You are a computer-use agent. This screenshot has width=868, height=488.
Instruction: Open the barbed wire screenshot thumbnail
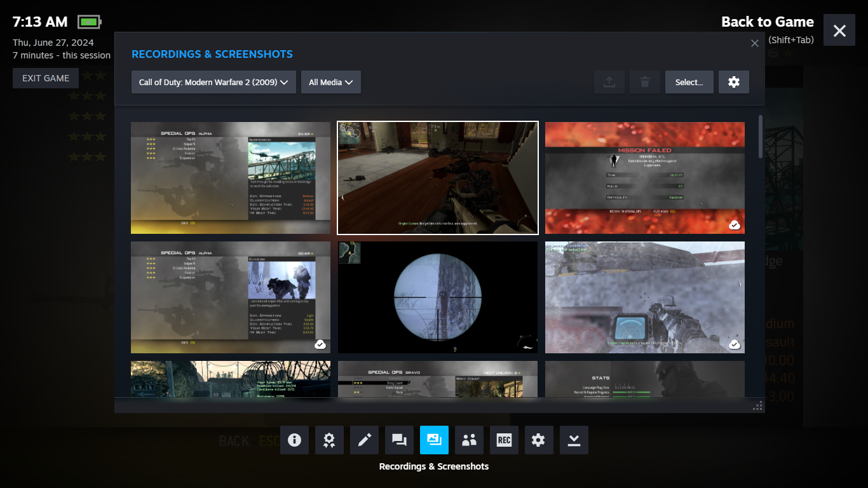[x=231, y=379]
